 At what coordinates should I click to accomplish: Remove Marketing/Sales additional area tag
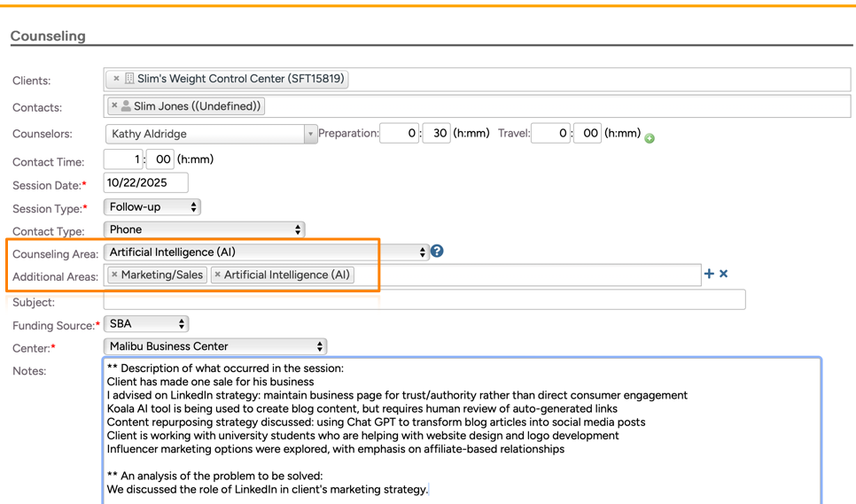coord(114,275)
